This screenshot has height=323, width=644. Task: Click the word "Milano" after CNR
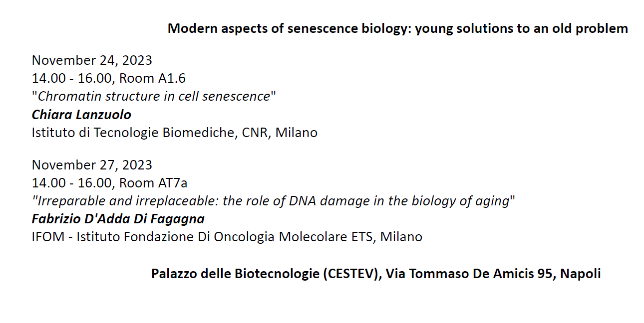[297, 133]
